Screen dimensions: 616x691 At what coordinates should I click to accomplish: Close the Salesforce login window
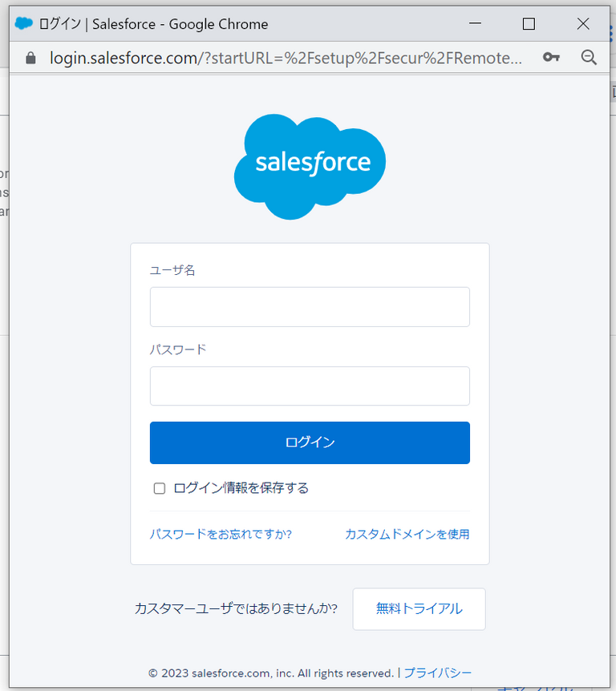(583, 24)
